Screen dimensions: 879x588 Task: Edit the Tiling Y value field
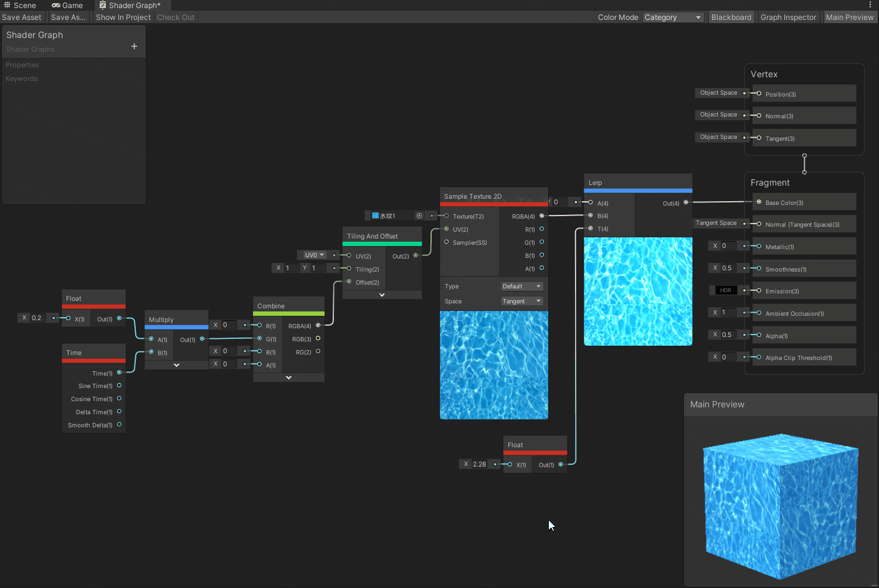click(318, 268)
